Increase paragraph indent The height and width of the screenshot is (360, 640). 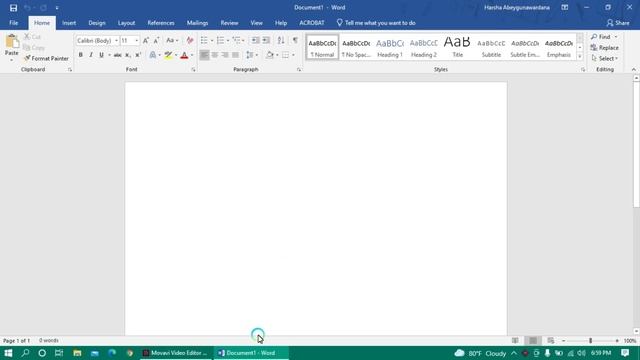(x=266, y=40)
